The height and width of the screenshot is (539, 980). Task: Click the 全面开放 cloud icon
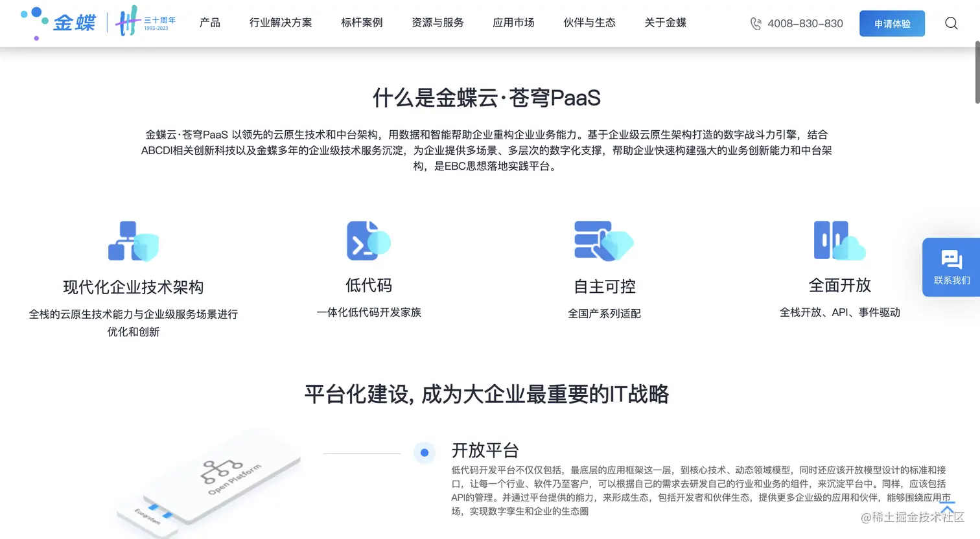pyautogui.click(x=839, y=240)
